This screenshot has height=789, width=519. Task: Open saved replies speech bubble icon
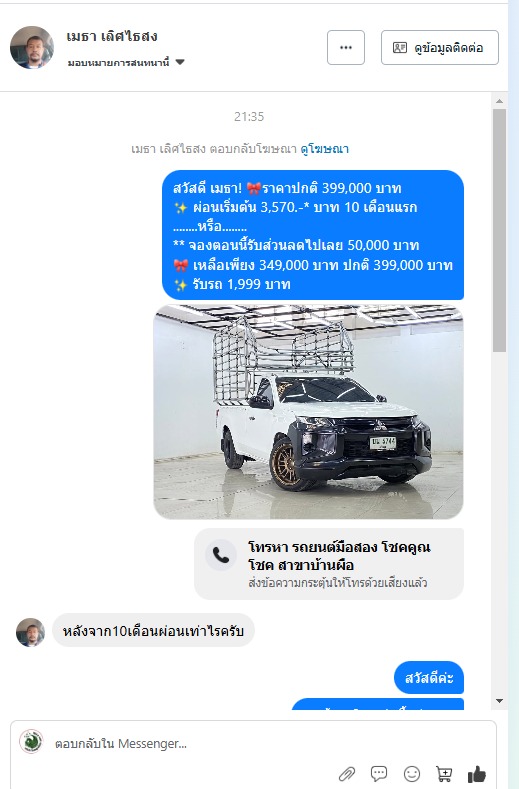[x=379, y=773]
